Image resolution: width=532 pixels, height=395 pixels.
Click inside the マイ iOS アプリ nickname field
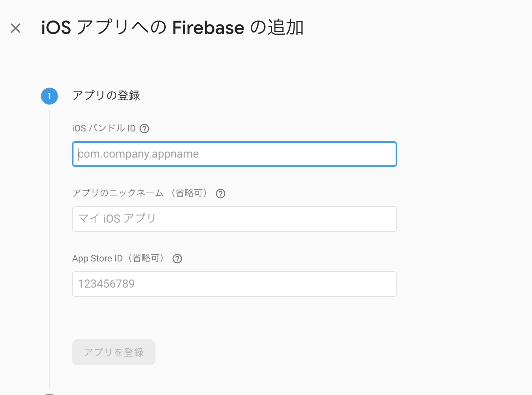pyautogui.click(x=234, y=219)
